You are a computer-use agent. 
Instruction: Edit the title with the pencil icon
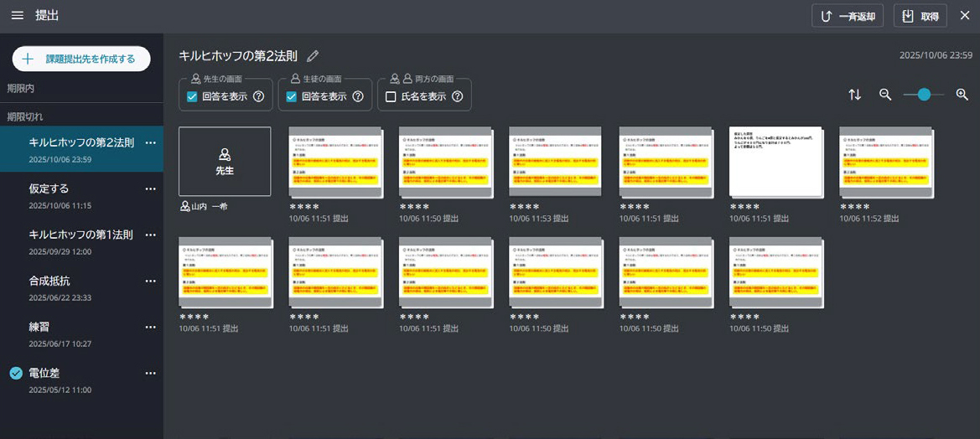pos(313,55)
